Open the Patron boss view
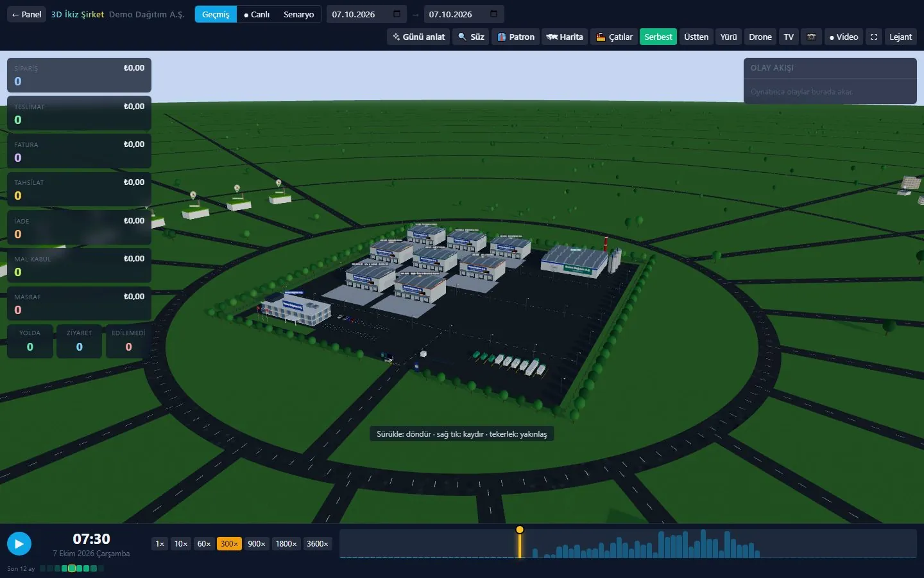 click(x=516, y=37)
